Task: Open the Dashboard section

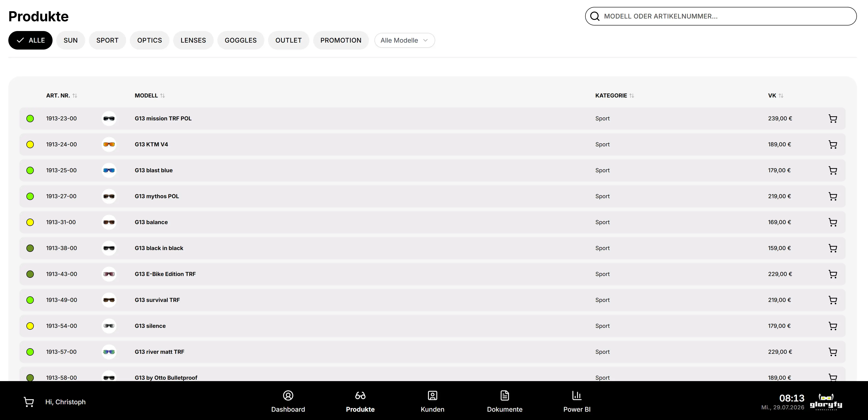Action: (288, 401)
